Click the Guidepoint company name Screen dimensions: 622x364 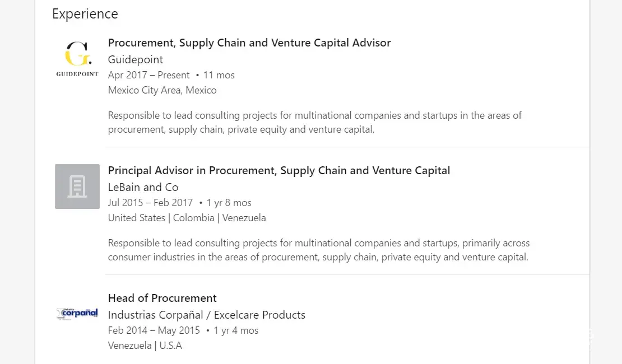coord(136,59)
